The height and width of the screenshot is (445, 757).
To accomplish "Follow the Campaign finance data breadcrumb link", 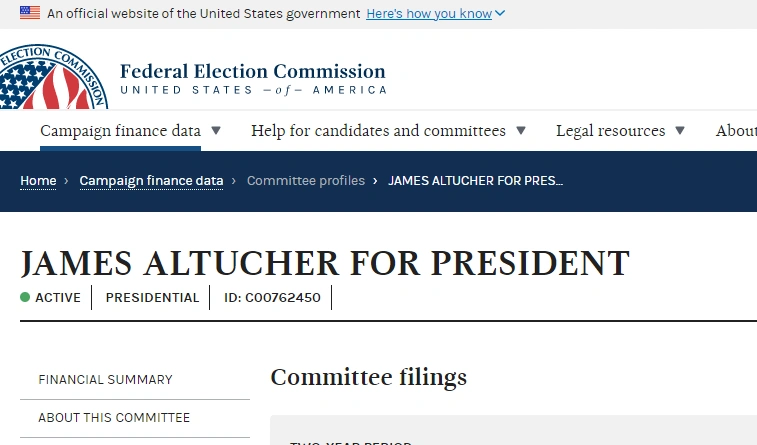I will point(151,181).
